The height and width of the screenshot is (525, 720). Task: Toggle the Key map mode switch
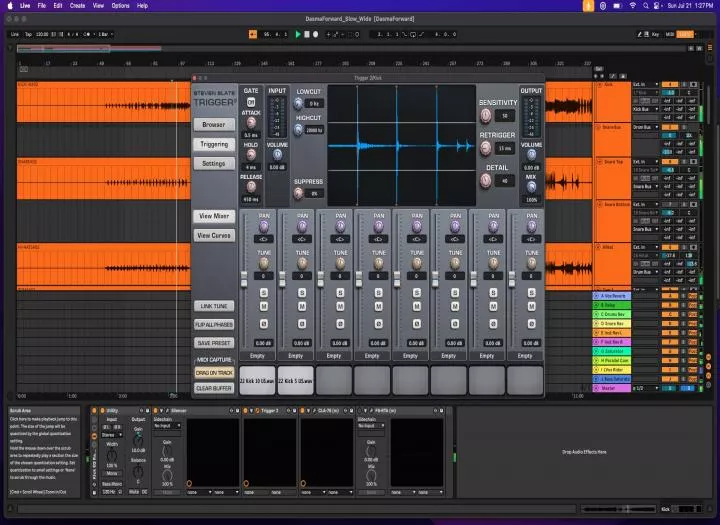coord(655,34)
